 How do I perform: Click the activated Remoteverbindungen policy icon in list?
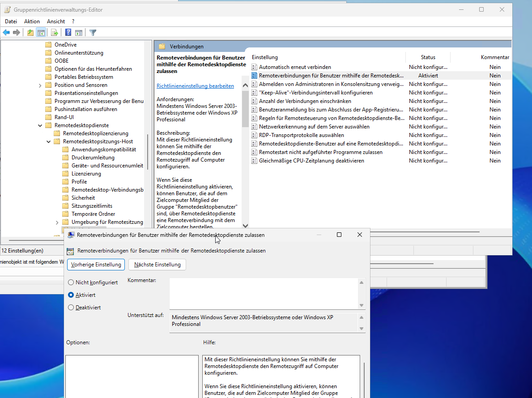point(255,76)
